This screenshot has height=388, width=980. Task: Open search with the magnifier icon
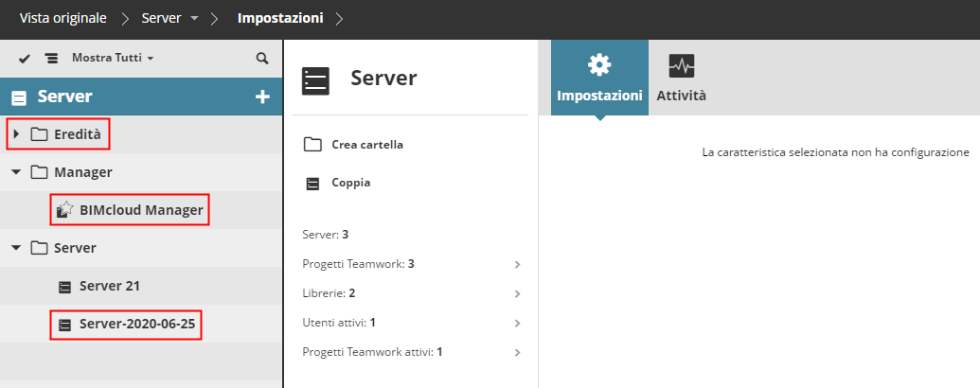pos(262,59)
